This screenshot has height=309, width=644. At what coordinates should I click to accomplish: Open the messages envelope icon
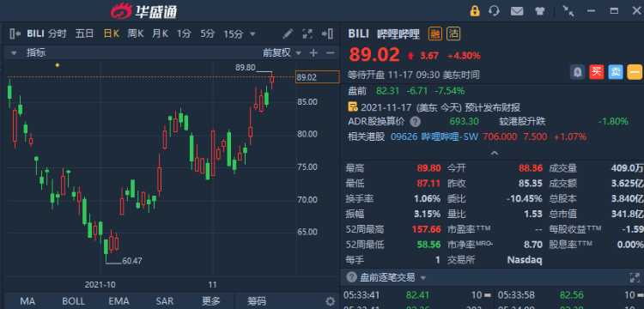[x=517, y=11]
